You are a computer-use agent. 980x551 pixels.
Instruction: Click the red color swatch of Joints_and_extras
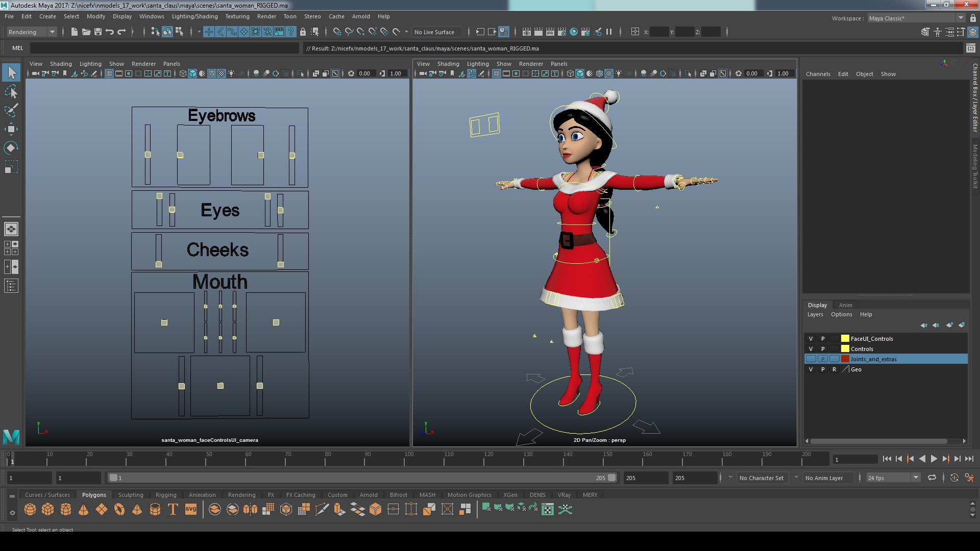(845, 359)
